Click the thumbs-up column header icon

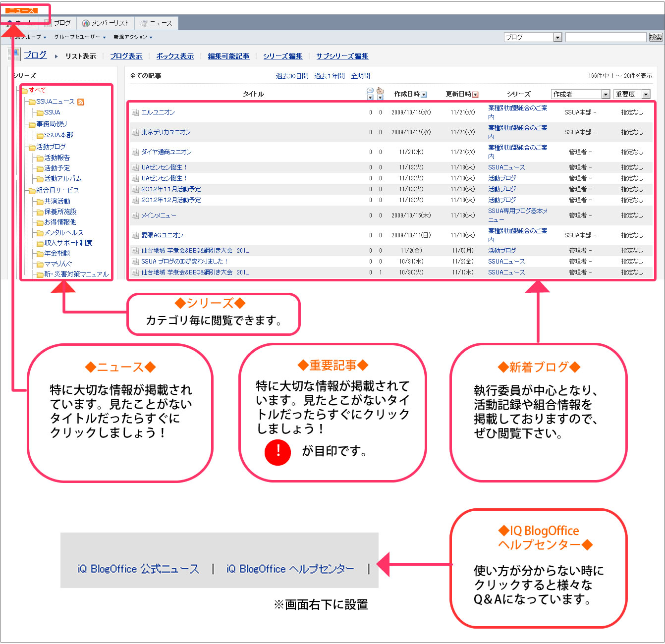(380, 91)
